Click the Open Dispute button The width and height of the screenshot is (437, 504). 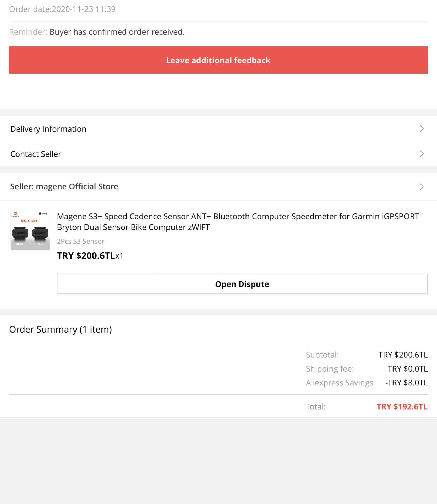tap(242, 284)
